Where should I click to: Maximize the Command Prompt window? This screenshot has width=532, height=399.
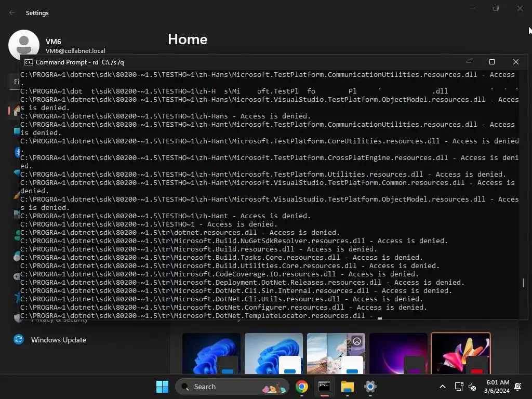[491, 62]
